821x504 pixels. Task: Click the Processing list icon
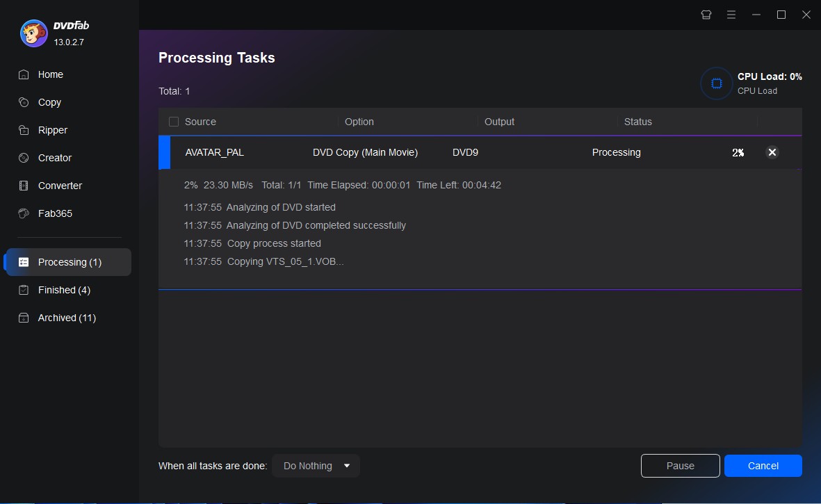coord(24,261)
